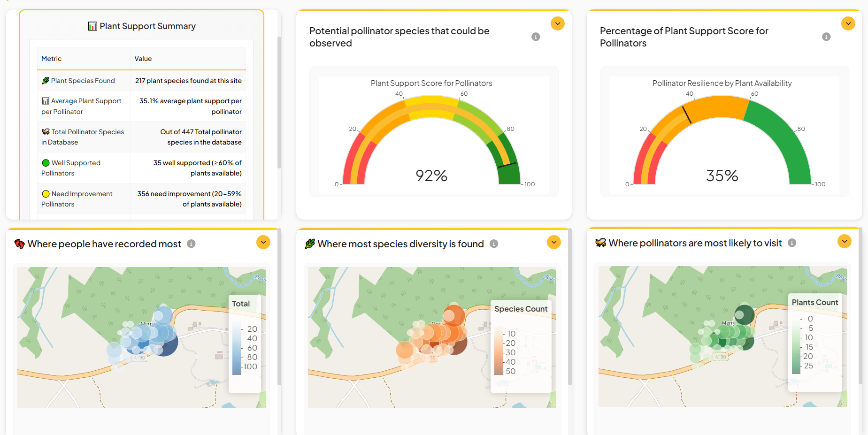Expand dropdown on Potential pollinator species card
This screenshot has width=868, height=435.
pyautogui.click(x=558, y=23)
